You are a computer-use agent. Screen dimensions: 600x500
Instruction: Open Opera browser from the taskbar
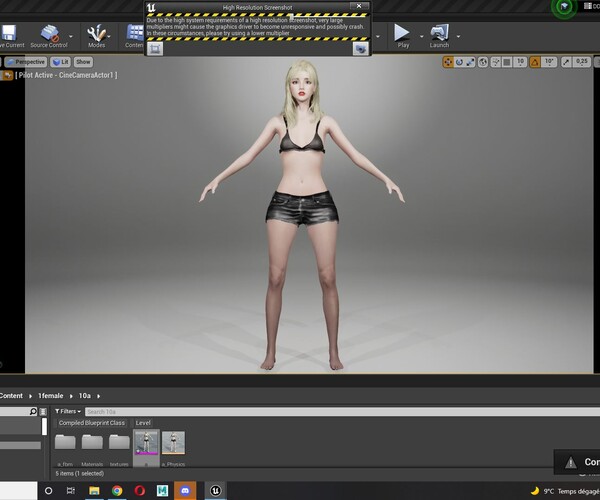(140, 490)
